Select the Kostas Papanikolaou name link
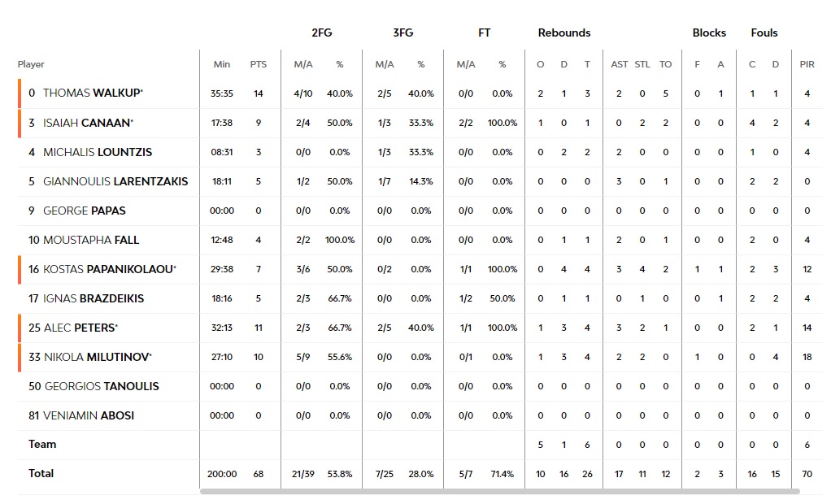 tap(107, 269)
